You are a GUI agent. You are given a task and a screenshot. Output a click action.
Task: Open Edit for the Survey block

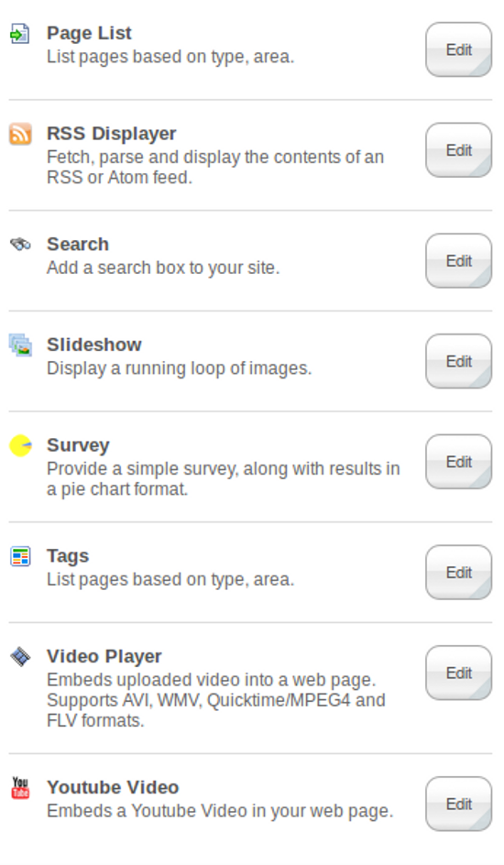click(458, 462)
